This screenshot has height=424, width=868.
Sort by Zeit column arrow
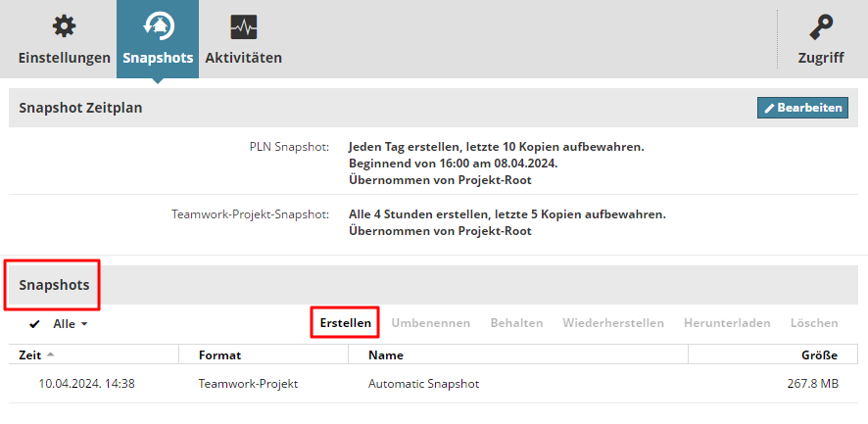coord(50,354)
